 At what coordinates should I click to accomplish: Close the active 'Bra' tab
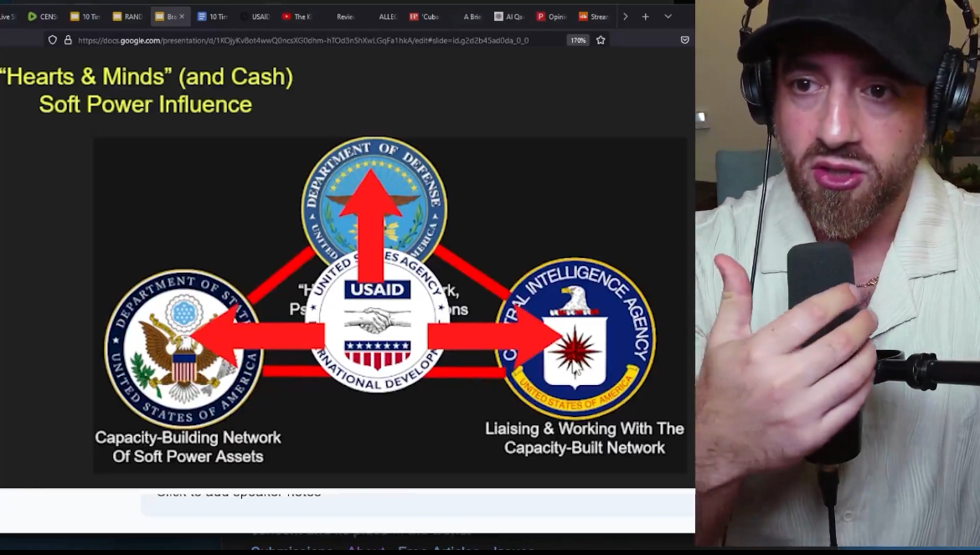pos(182,17)
